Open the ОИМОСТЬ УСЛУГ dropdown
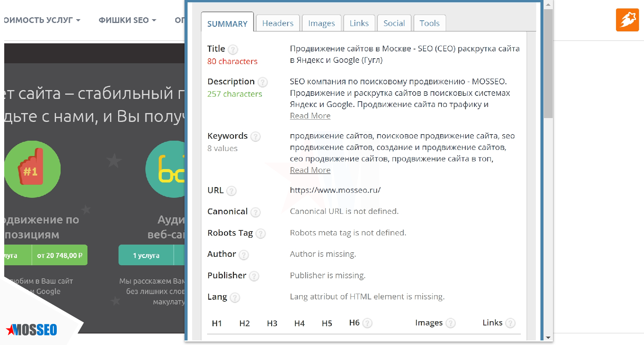 (42, 20)
